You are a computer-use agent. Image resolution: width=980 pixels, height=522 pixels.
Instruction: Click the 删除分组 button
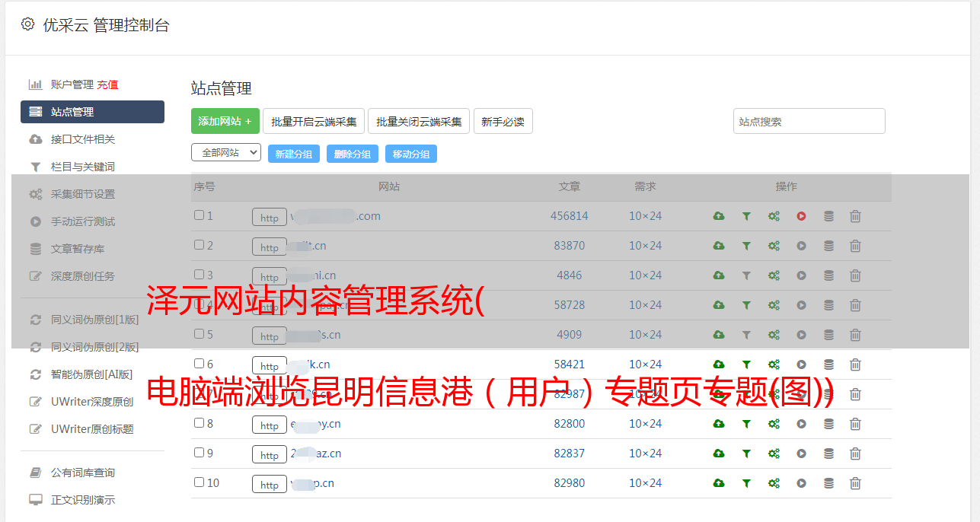353,154
